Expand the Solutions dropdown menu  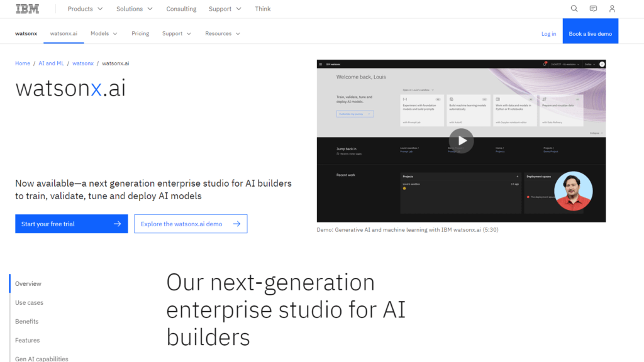click(134, 9)
